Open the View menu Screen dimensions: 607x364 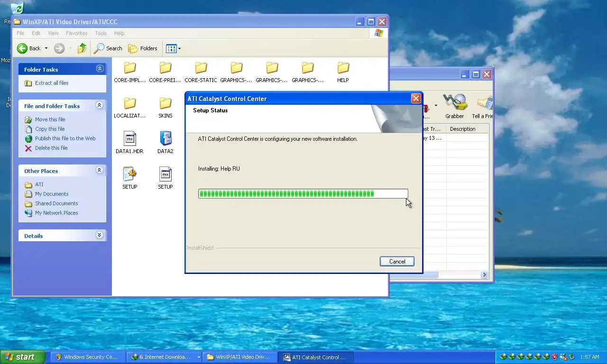(53, 33)
